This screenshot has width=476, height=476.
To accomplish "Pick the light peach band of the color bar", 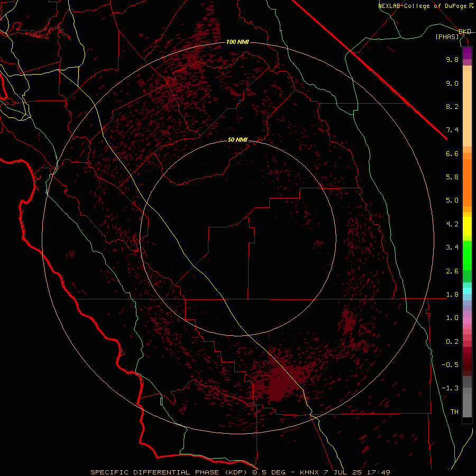I will pos(467,108).
